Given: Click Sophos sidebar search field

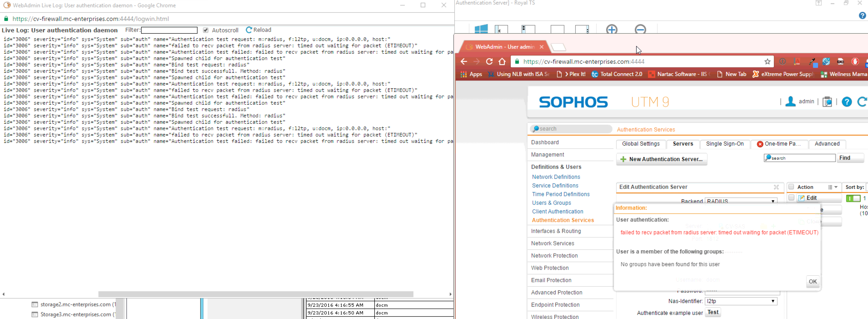Looking at the screenshot, I should [x=571, y=129].
